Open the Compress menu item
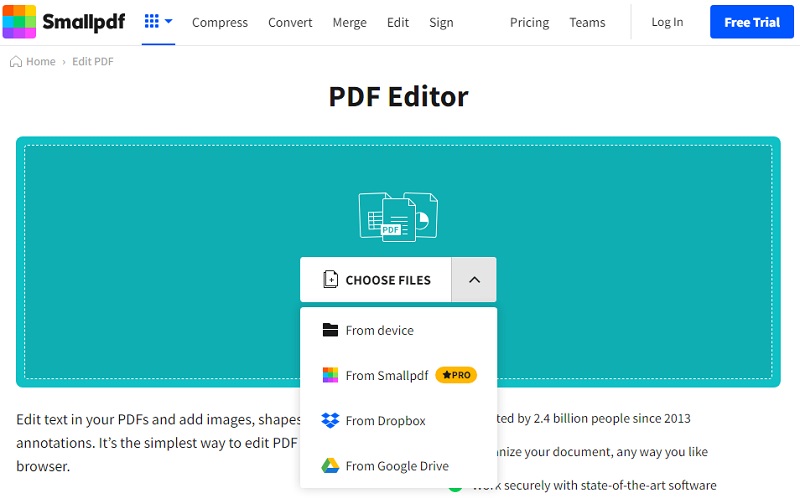The width and height of the screenshot is (800, 498). coord(220,22)
